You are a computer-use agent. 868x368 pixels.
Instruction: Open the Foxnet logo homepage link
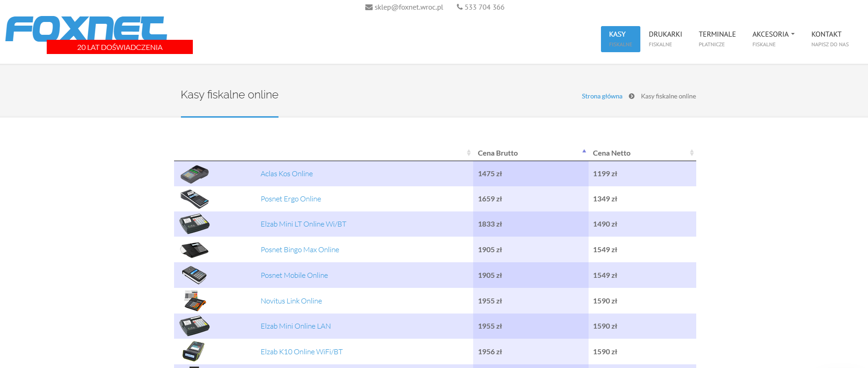point(86,29)
